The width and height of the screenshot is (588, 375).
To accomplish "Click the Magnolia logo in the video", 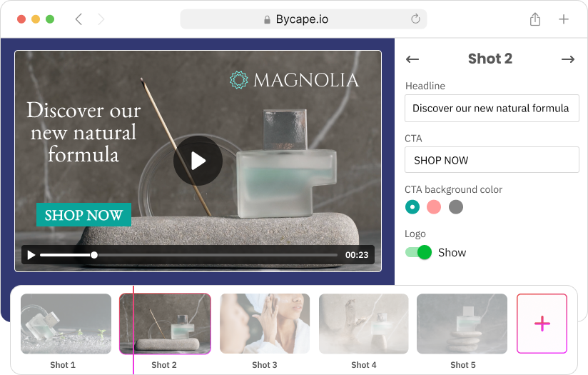I will tap(295, 80).
